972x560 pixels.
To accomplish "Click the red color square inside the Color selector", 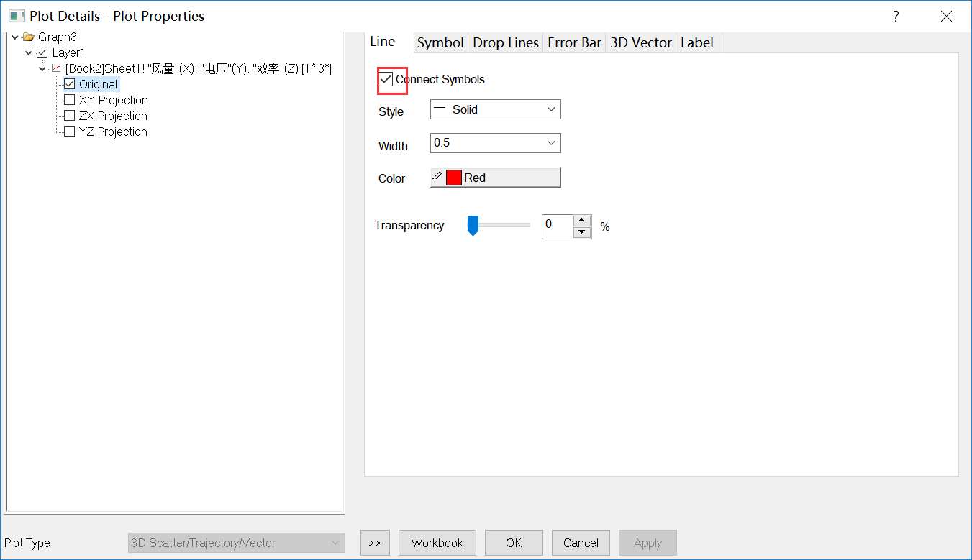I will (x=455, y=177).
